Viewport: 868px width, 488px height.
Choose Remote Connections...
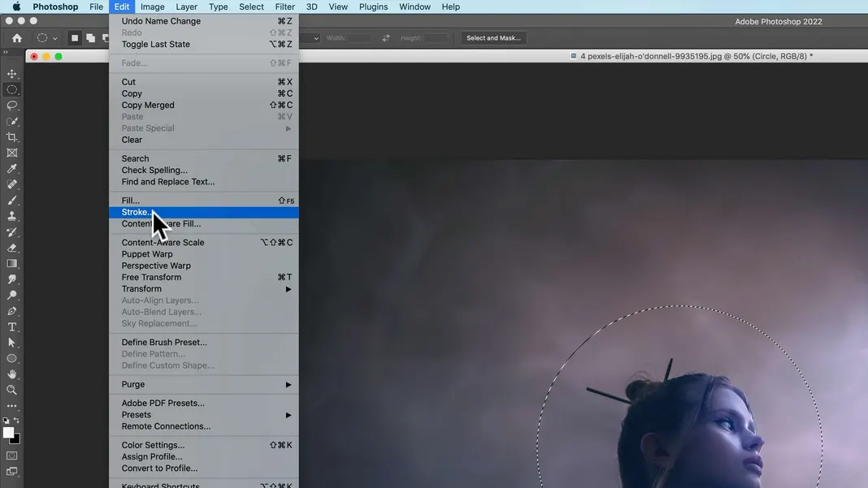pos(205,426)
